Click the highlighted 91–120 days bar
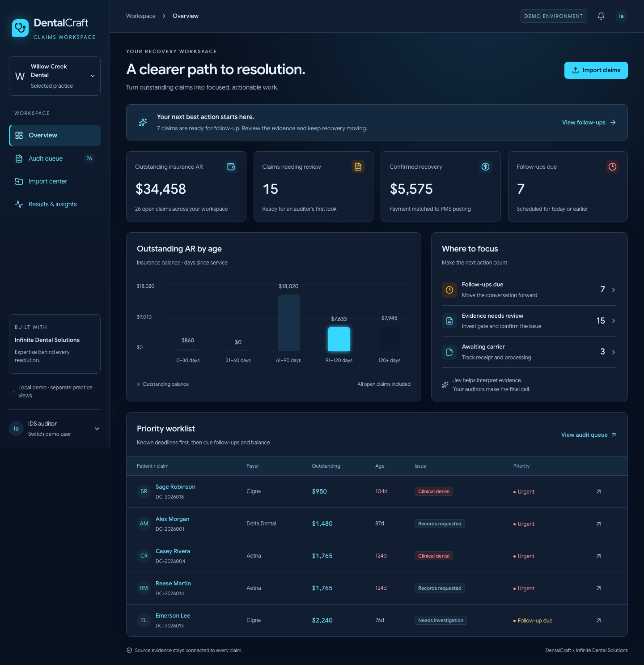644x665 pixels. coord(339,339)
